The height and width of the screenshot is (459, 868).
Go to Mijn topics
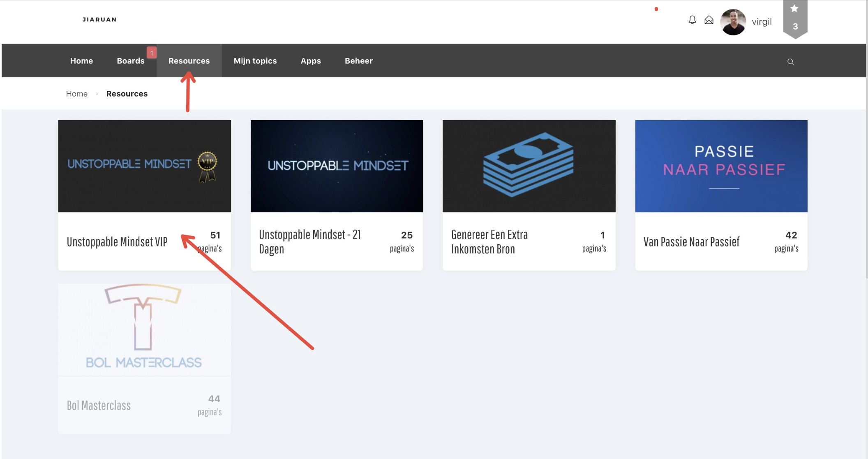click(x=255, y=61)
